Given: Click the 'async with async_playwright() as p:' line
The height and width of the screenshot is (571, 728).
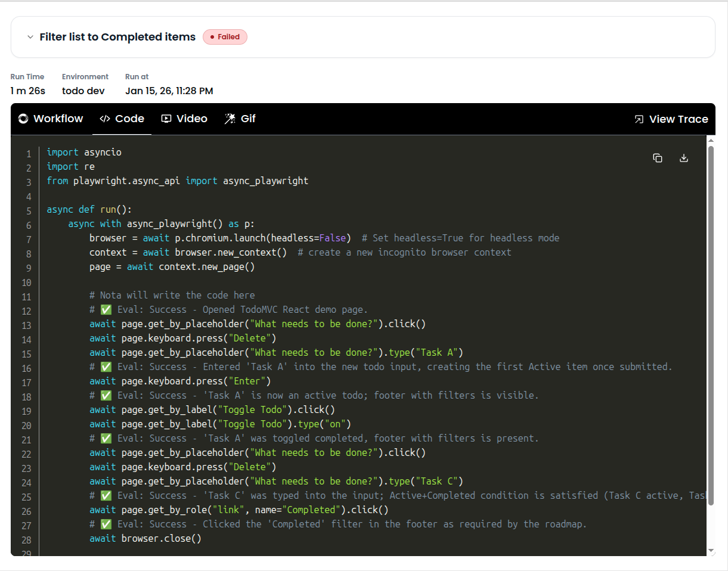Looking at the screenshot, I should coord(162,224).
